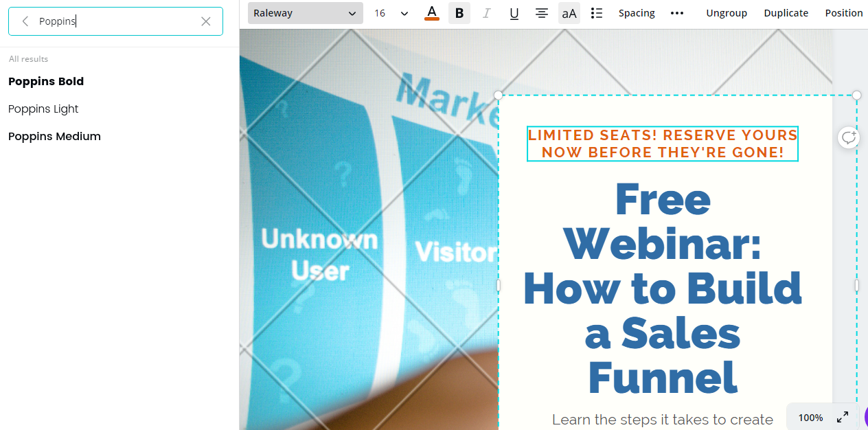Select the funnel background photo
The image size is (868, 430).
pyautogui.click(x=369, y=229)
